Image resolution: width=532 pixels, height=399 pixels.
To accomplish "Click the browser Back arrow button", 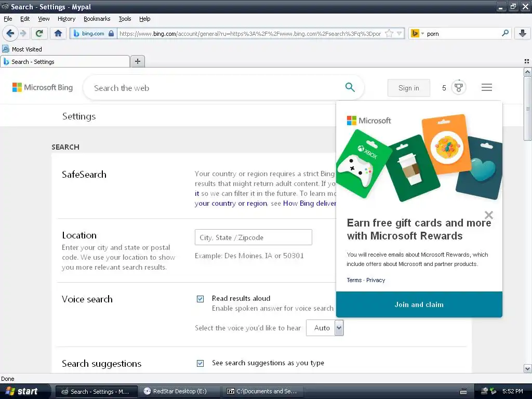I will click(10, 33).
